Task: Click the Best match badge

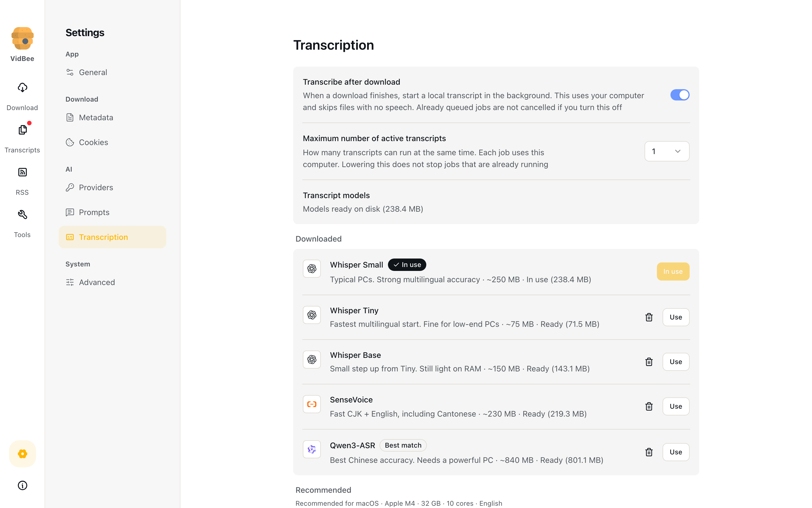Action: pos(403,445)
